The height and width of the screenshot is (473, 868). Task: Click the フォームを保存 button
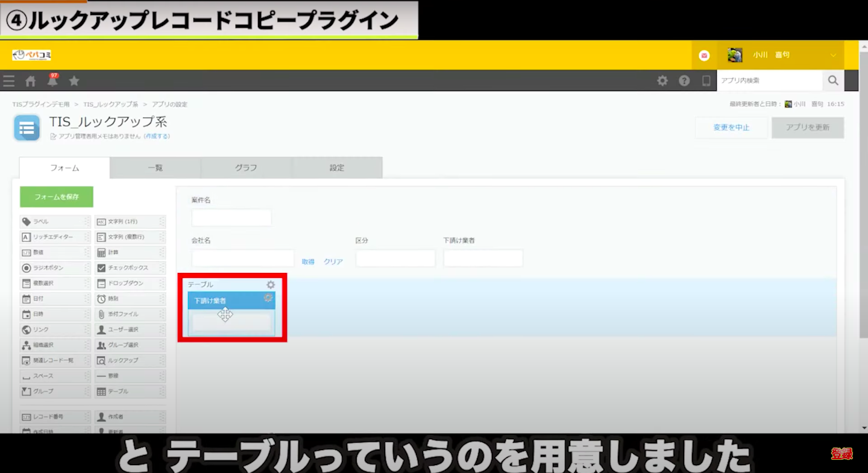pyautogui.click(x=57, y=197)
